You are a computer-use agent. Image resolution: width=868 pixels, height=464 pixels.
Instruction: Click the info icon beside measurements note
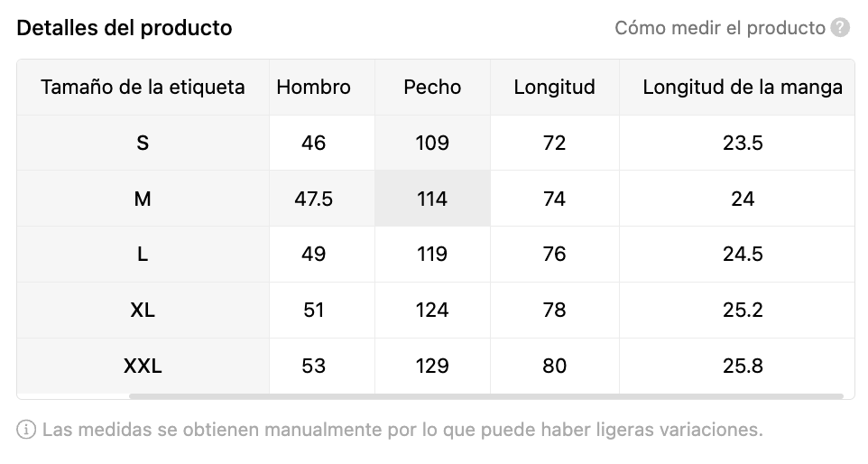click(x=27, y=429)
